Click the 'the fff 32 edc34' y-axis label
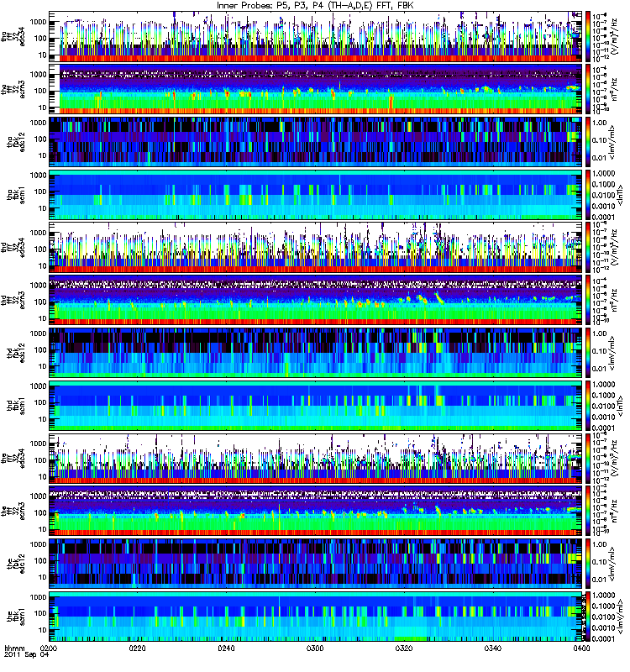Screen dimensions: 630x672 pos(13,458)
